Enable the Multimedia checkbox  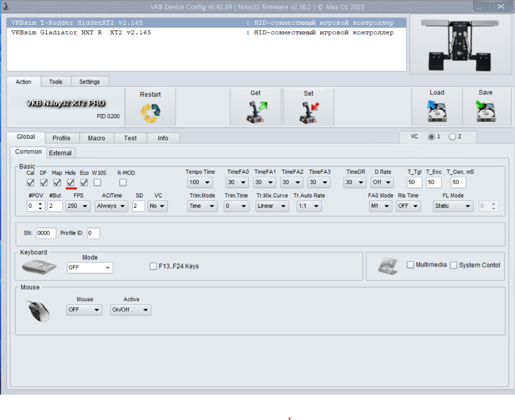tap(410, 265)
